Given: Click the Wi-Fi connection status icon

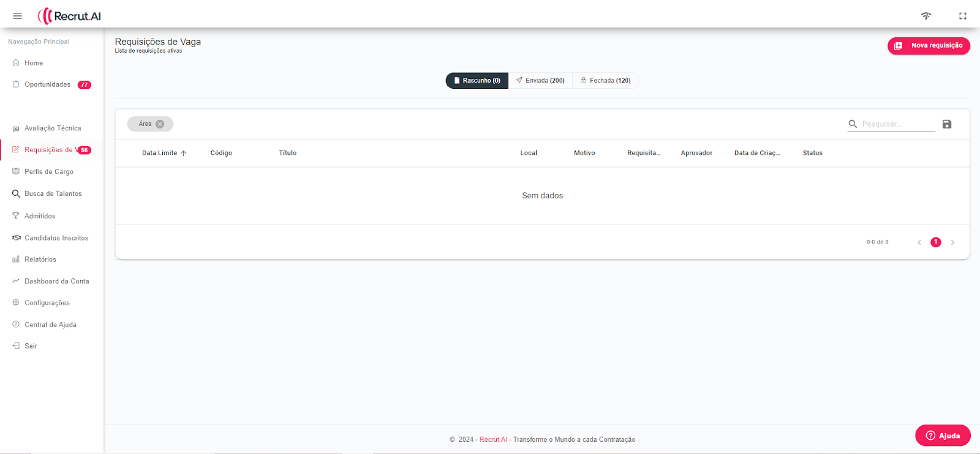Looking at the screenshot, I should click(x=926, y=16).
